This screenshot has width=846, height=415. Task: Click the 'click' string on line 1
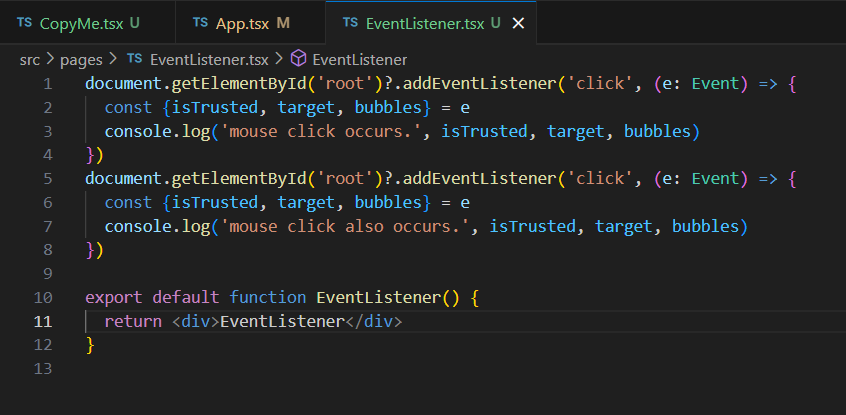599,84
